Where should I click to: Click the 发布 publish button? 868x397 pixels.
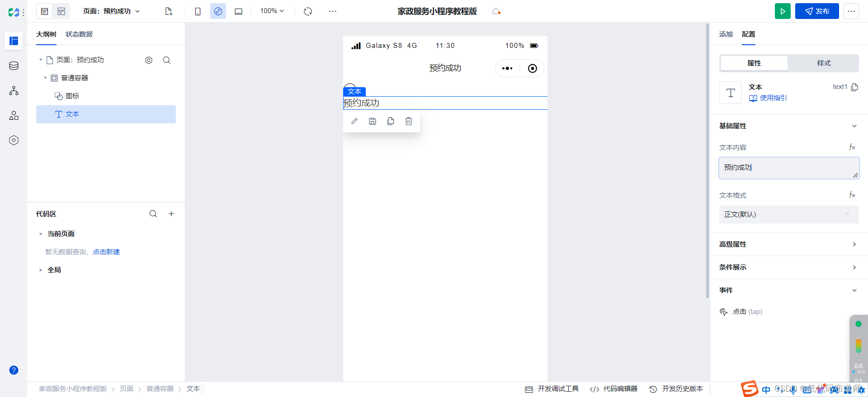[x=817, y=11]
